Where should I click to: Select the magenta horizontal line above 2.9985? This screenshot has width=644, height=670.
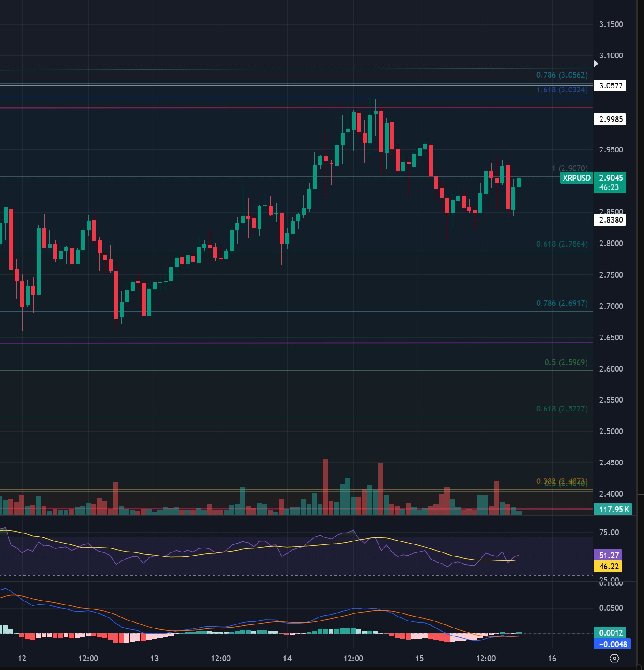pyautogui.click(x=296, y=107)
